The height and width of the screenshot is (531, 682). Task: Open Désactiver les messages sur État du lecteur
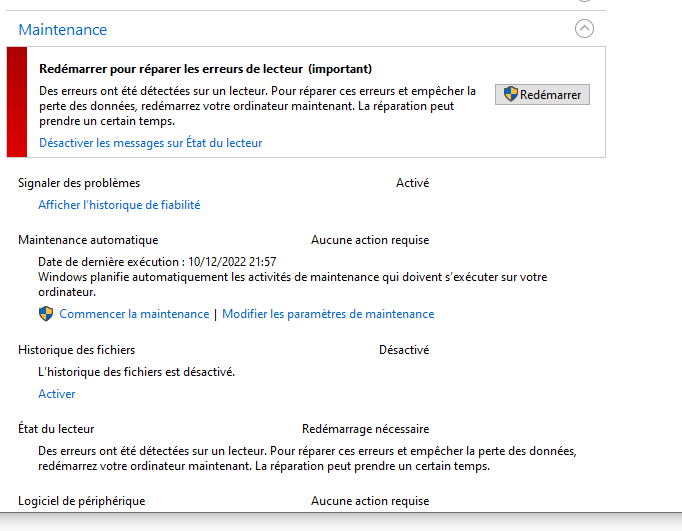pyautogui.click(x=150, y=143)
